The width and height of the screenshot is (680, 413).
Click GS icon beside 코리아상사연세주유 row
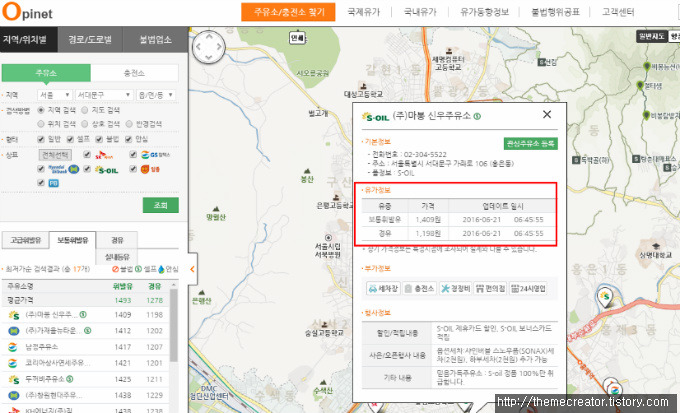click(x=13, y=363)
